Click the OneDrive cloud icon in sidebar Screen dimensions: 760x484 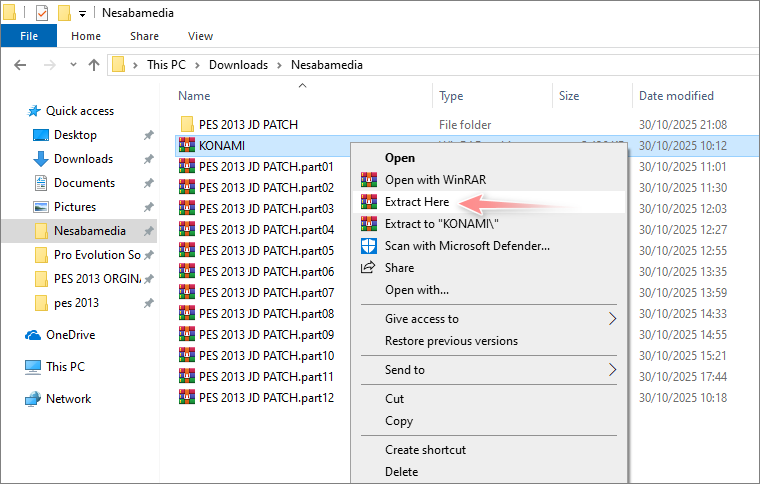tap(33, 335)
